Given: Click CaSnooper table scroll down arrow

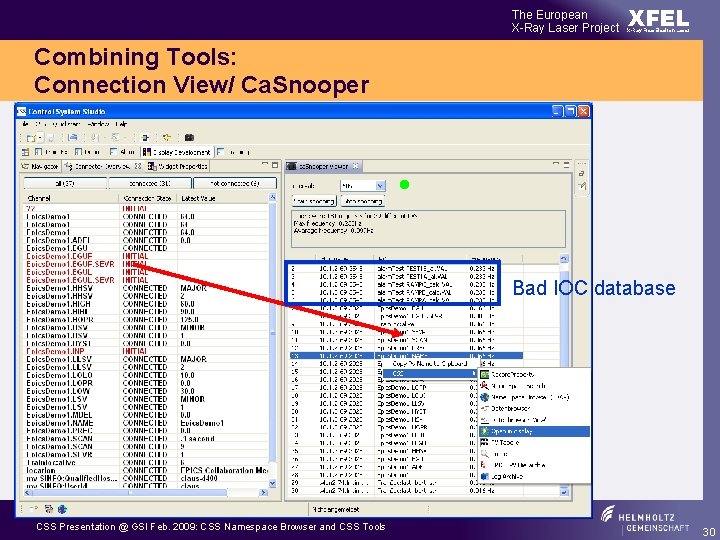Looking at the screenshot, I should tap(564, 491).
